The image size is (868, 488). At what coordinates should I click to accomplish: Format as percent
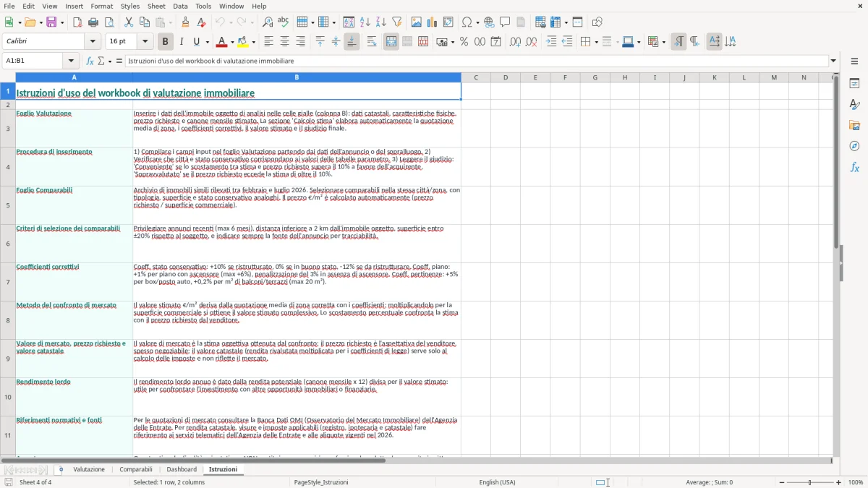click(464, 42)
